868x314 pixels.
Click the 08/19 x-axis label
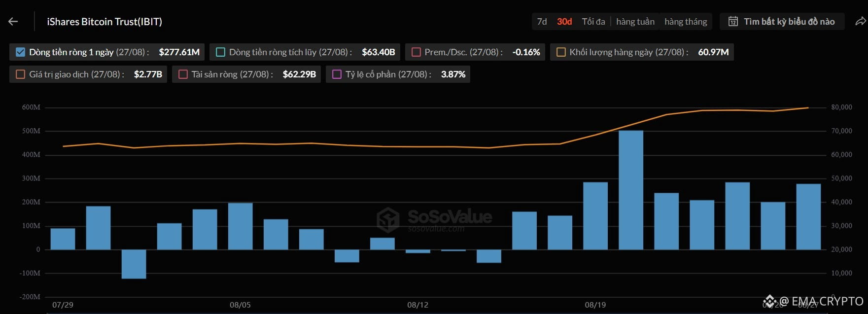(x=595, y=305)
